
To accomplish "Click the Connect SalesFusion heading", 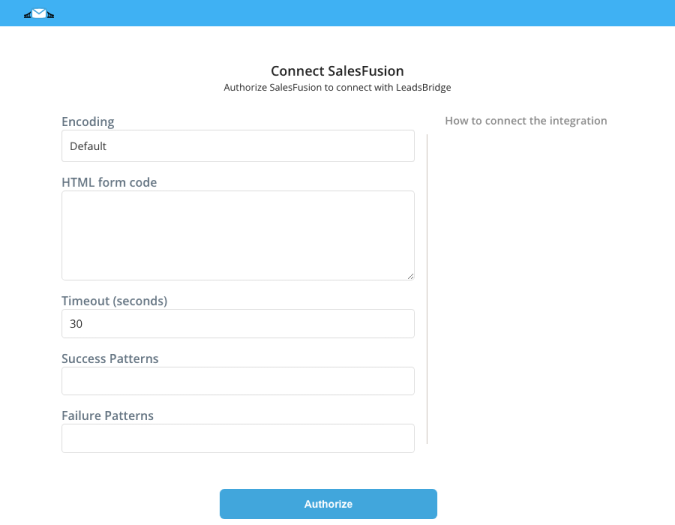I will [338, 71].
